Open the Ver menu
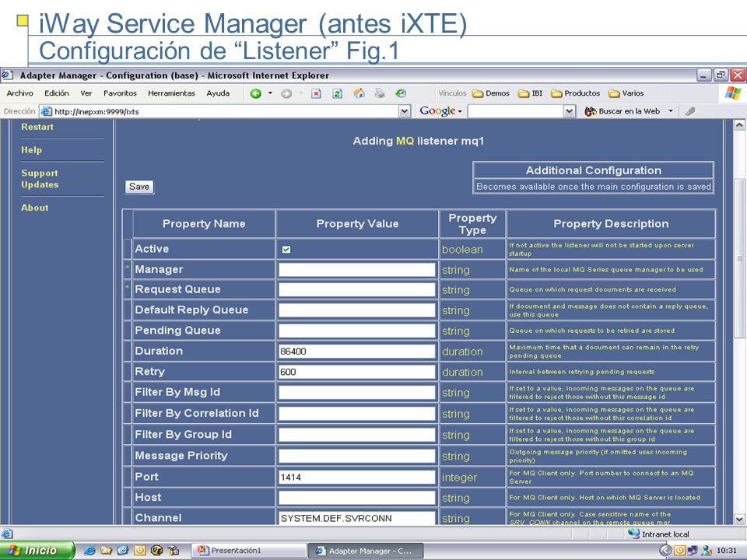 [x=86, y=93]
